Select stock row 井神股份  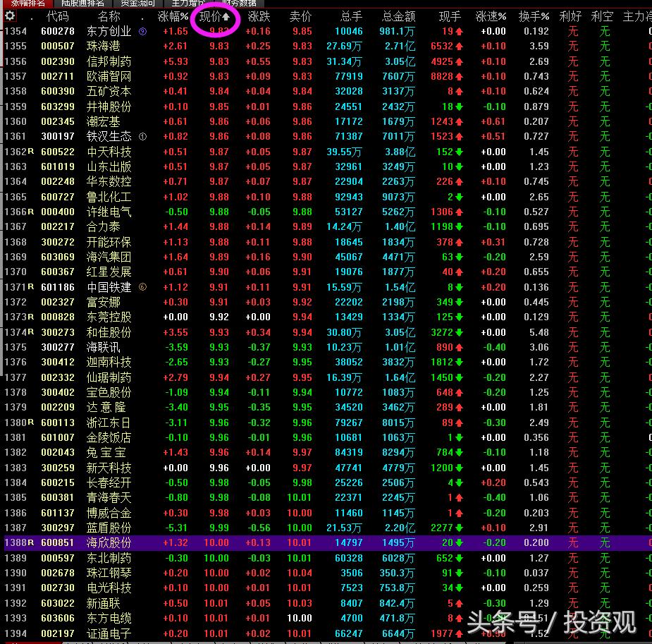pyautogui.click(x=328, y=107)
